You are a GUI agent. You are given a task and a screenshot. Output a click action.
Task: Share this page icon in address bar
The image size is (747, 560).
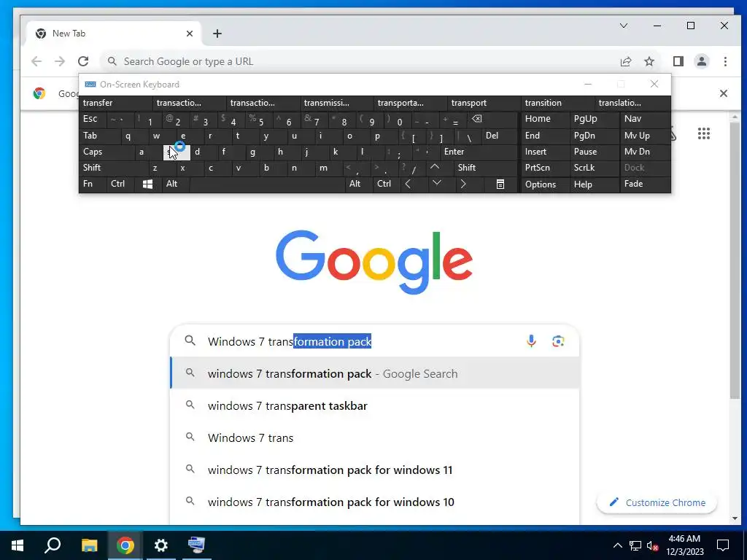click(625, 61)
